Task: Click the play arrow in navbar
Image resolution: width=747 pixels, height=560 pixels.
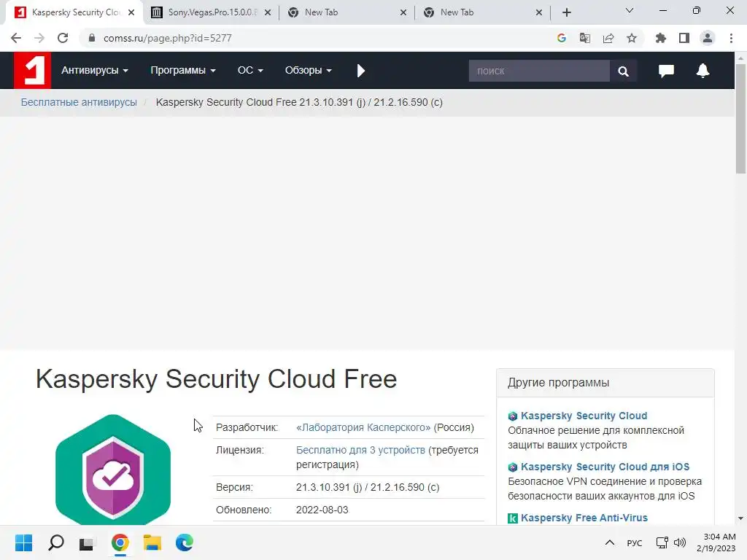Action: [x=360, y=71]
